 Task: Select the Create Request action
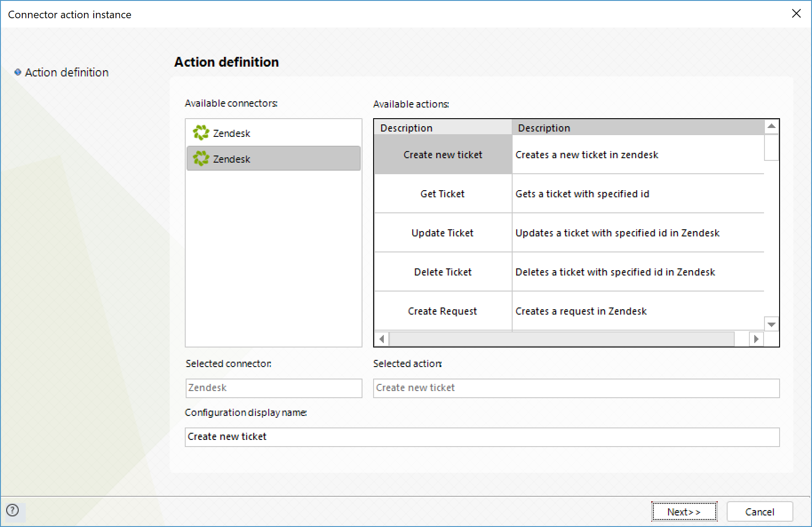[x=443, y=311]
